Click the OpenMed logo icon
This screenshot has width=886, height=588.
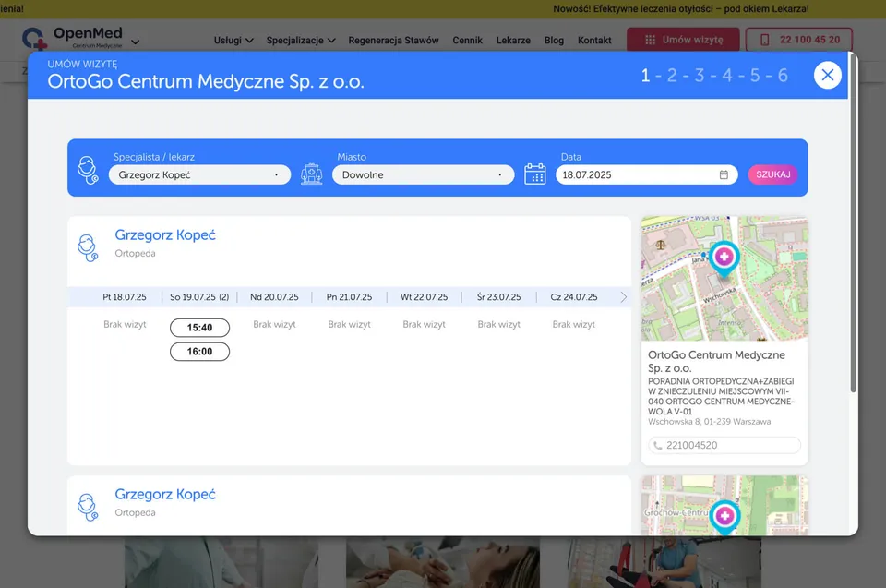pyautogui.click(x=34, y=39)
